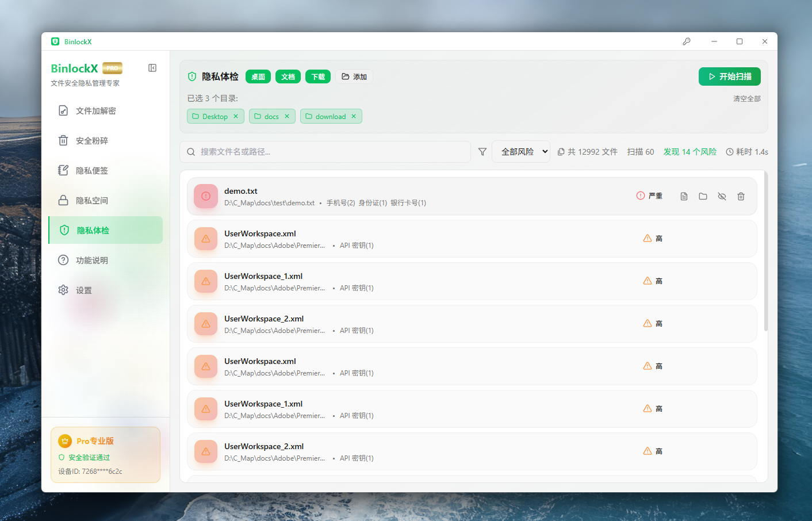Click the key icon in title bar

click(x=687, y=41)
